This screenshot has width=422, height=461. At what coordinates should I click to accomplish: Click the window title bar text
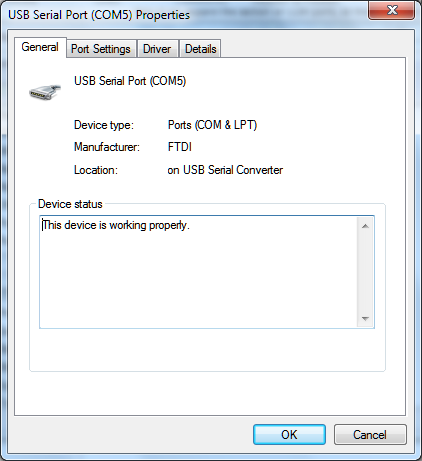coord(99,15)
